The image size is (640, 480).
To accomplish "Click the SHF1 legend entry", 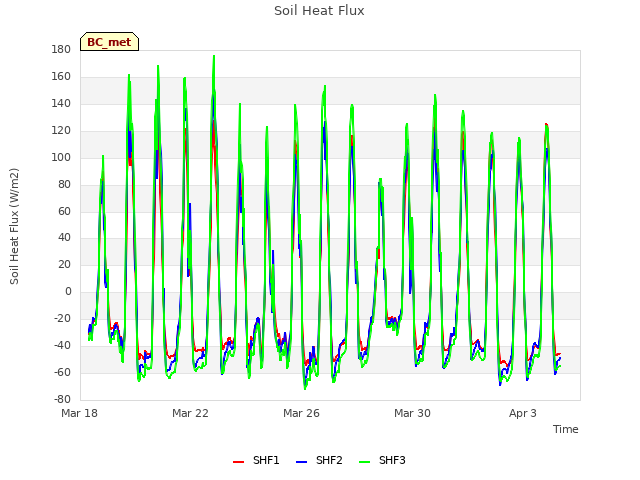I will click(x=256, y=460).
